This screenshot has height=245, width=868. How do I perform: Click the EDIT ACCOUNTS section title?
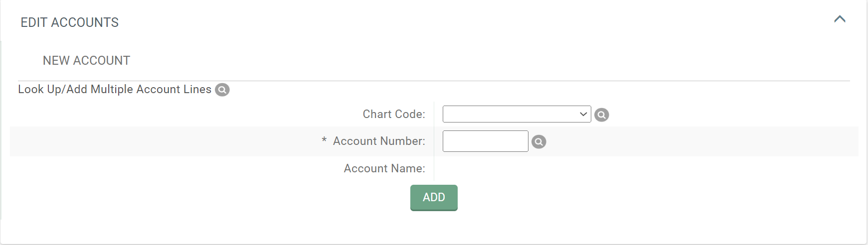[70, 22]
